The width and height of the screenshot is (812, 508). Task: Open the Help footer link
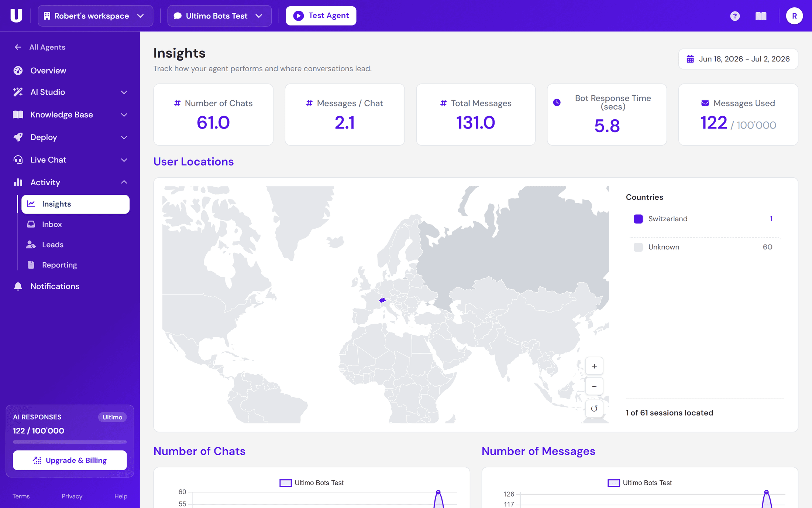(121, 496)
